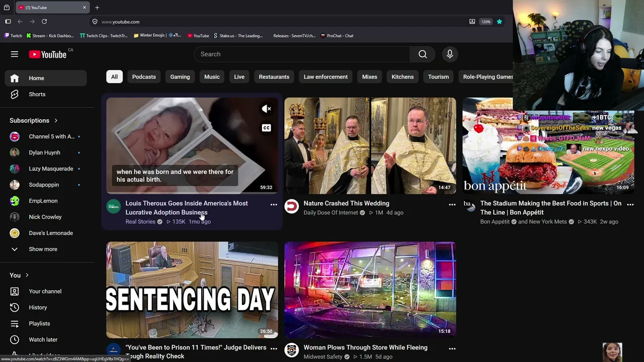Select the Law enforcement filter chip
The width and height of the screenshot is (644, 362).
[326, 77]
